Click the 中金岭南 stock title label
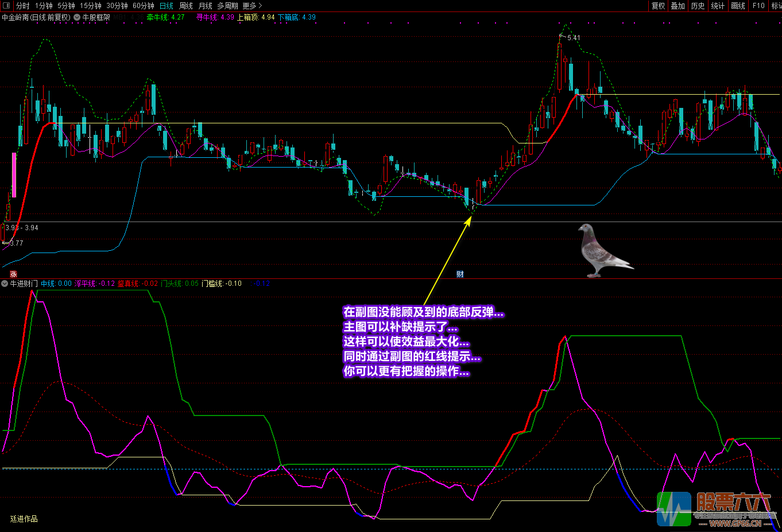Viewport: 782px width, 532px height. [x=36, y=17]
